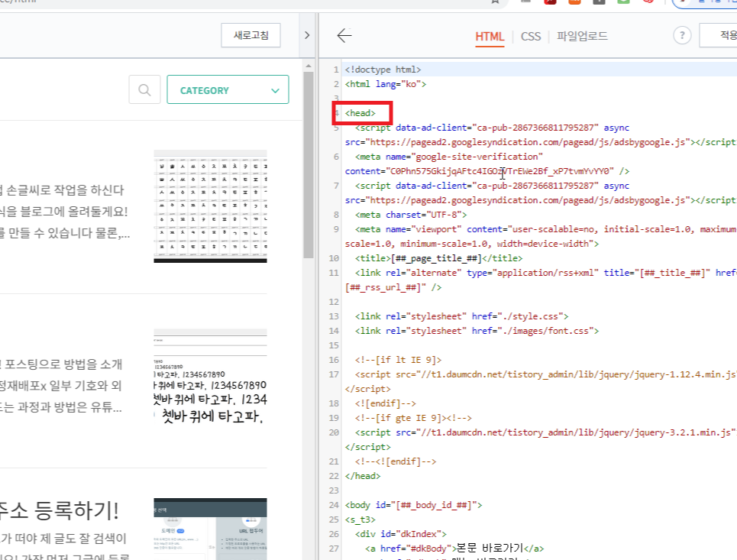This screenshot has width=737, height=560.
Task: Click line number 12 in gutter
Action: tap(334, 302)
